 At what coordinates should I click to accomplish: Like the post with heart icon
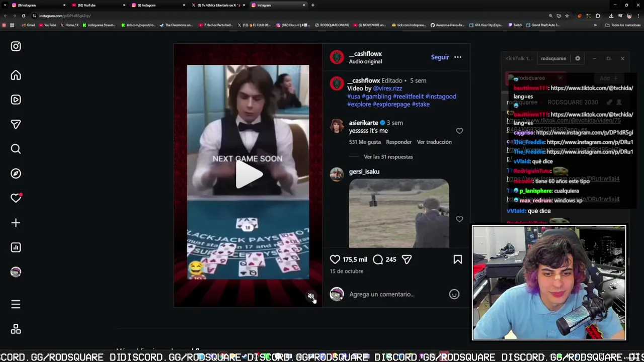click(x=335, y=259)
